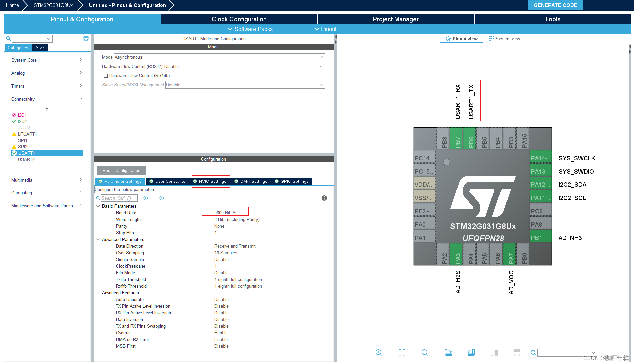Viewport: 634px width, 364px height.
Task: Go to next parameter search result
Action: click(x=162, y=198)
